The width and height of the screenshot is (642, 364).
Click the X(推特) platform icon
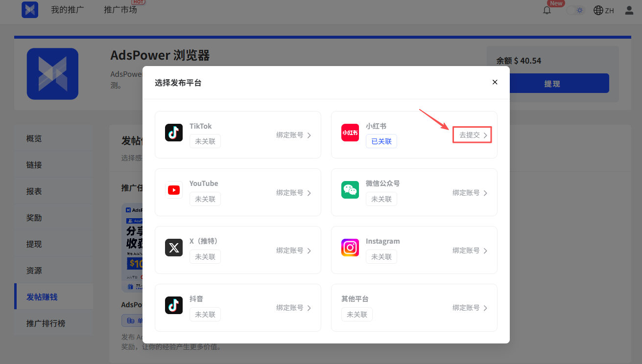coord(174,248)
